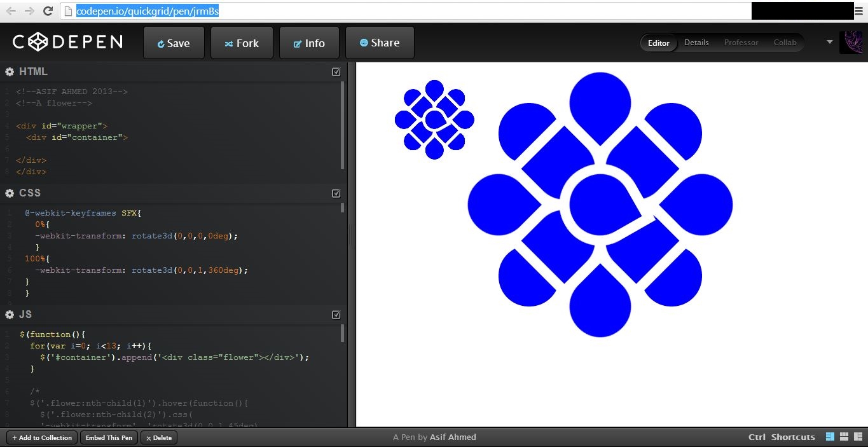Click the "$('#container').append" code line
Viewport: 868px width, 447px height.
coord(174,357)
